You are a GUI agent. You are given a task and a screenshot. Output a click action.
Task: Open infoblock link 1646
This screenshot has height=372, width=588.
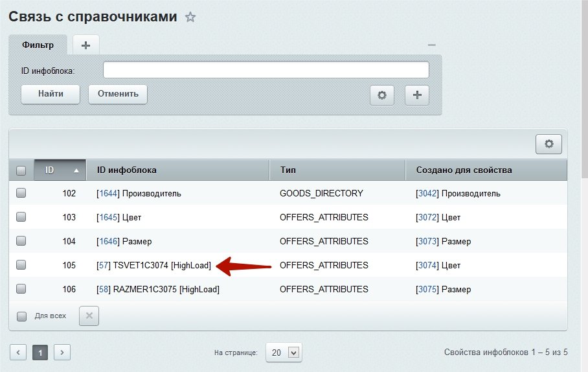tap(108, 241)
